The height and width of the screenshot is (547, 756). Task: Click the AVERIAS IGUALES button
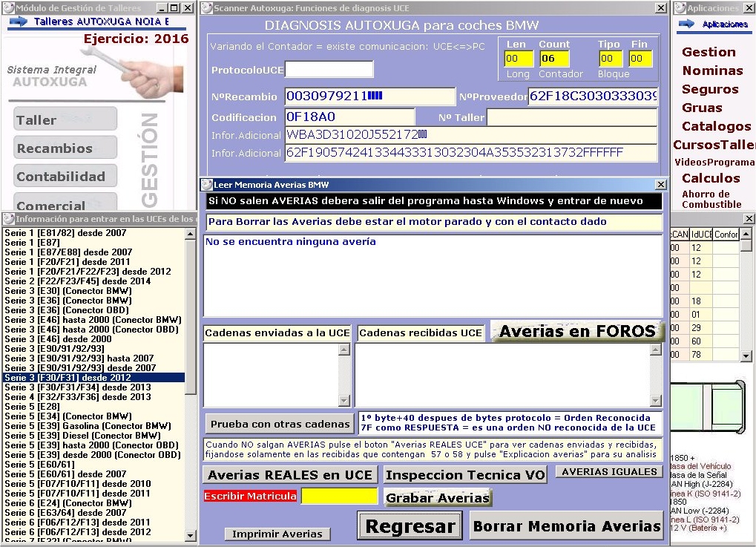[x=609, y=472]
